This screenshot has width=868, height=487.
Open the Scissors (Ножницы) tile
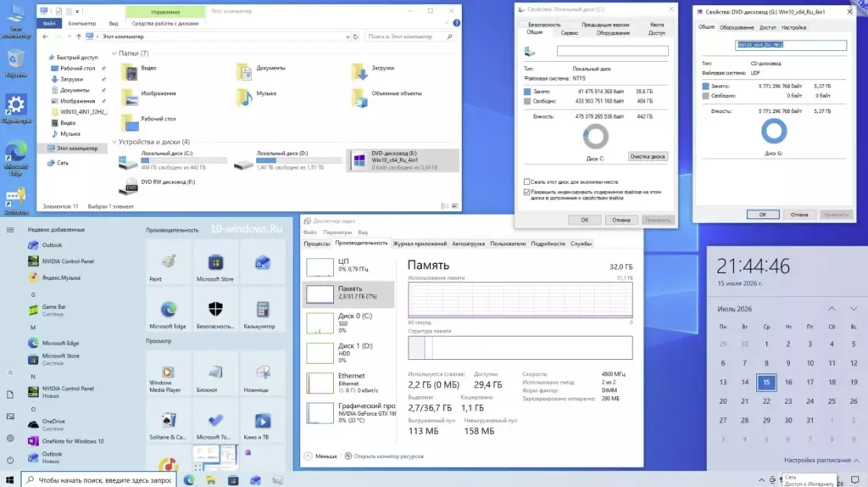pyautogui.click(x=263, y=373)
